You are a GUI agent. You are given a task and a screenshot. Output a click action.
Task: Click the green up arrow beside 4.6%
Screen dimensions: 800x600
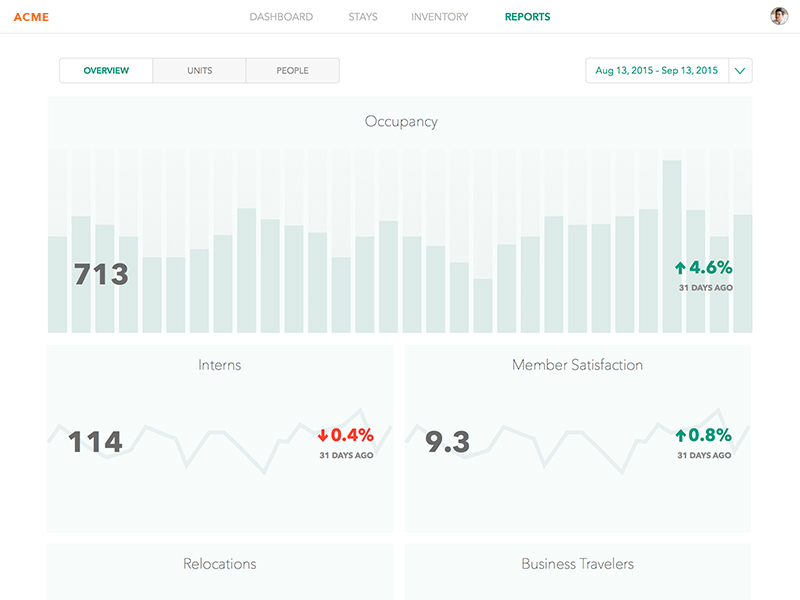coord(680,268)
